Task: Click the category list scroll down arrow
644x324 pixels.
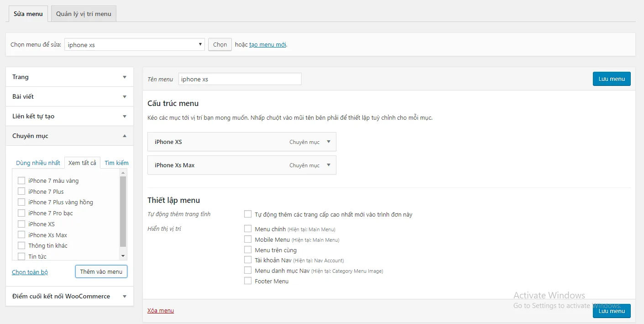Action: point(123,256)
